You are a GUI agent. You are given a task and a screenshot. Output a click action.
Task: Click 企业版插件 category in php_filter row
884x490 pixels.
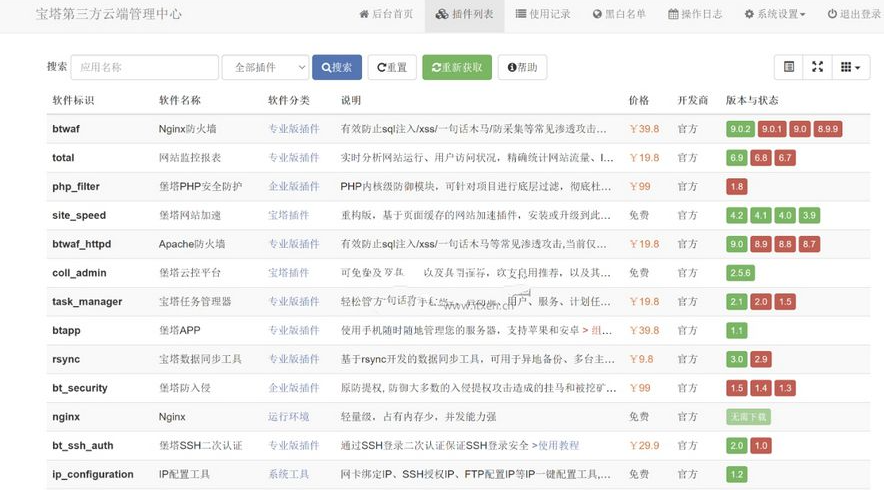294,186
